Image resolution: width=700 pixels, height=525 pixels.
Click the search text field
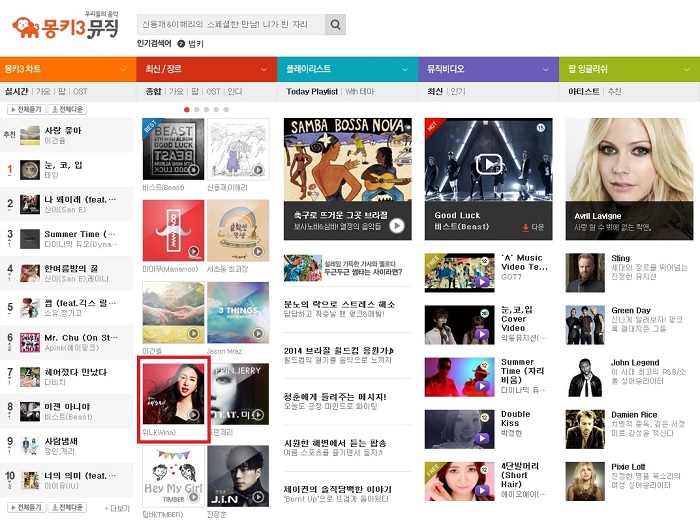pyautogui.click(x=231, y=25)
